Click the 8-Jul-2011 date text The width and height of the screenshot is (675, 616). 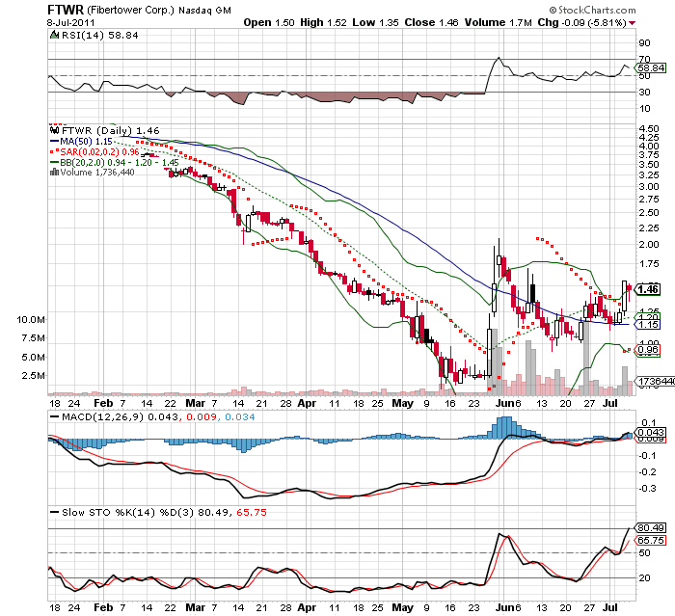click(x=70, y=23)
